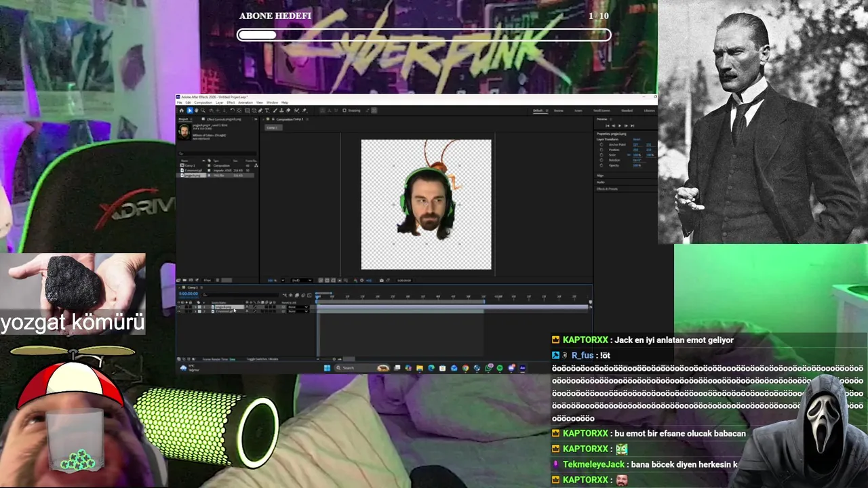Open File Explorer from the taskbar
This screenshot has height=488, width=868.
[420, 368]
